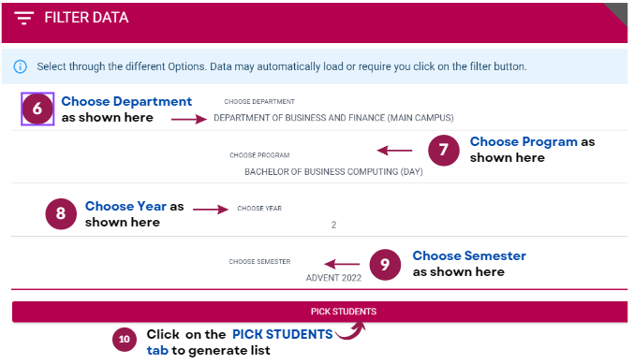Expand the Choose Year selector showing 2
Screen dimensions: 634x364
[x=333, y=225]
